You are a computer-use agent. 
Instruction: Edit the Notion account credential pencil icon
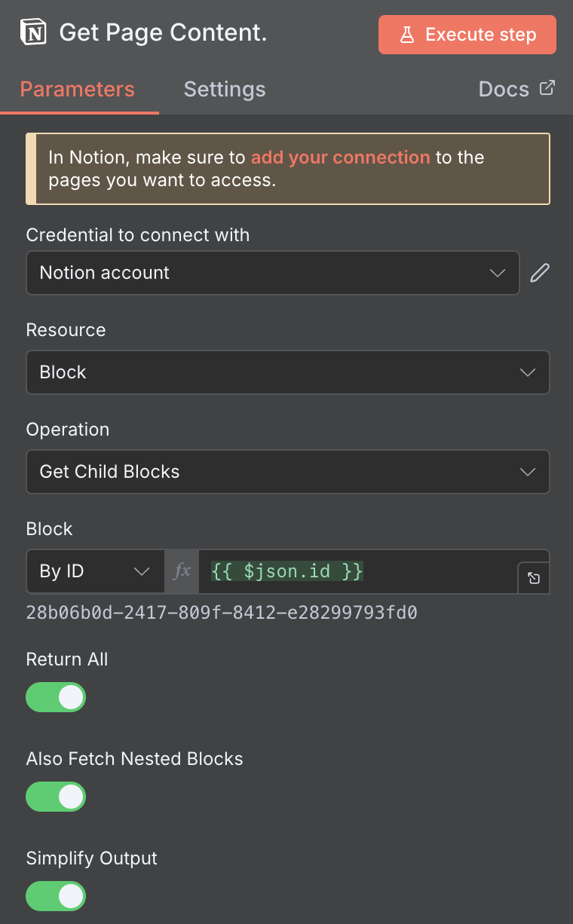point(540,273)
